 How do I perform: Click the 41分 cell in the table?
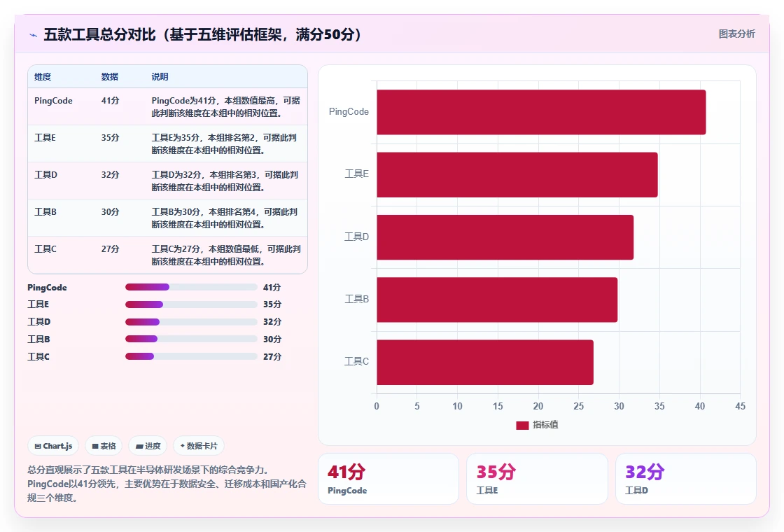[110, 101]
